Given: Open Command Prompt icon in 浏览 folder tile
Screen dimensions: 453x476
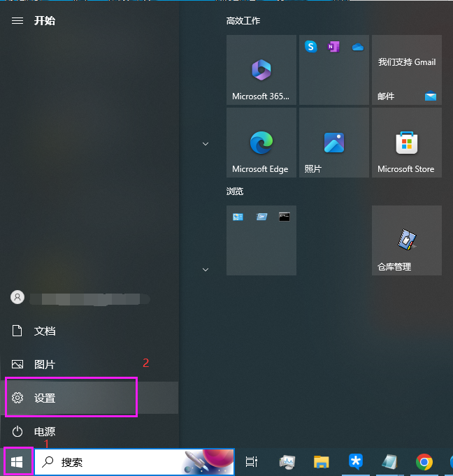Looking at the screenshot, I should click(285, 217).
